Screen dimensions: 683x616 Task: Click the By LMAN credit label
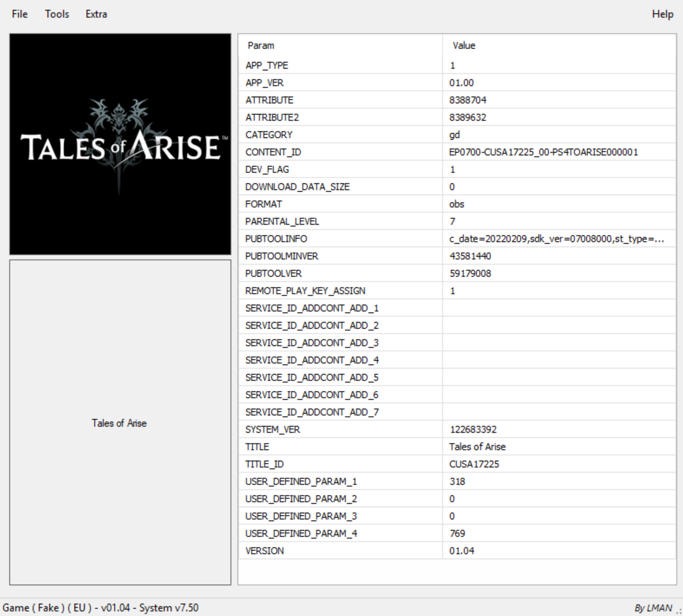click(x=653, y=608)
